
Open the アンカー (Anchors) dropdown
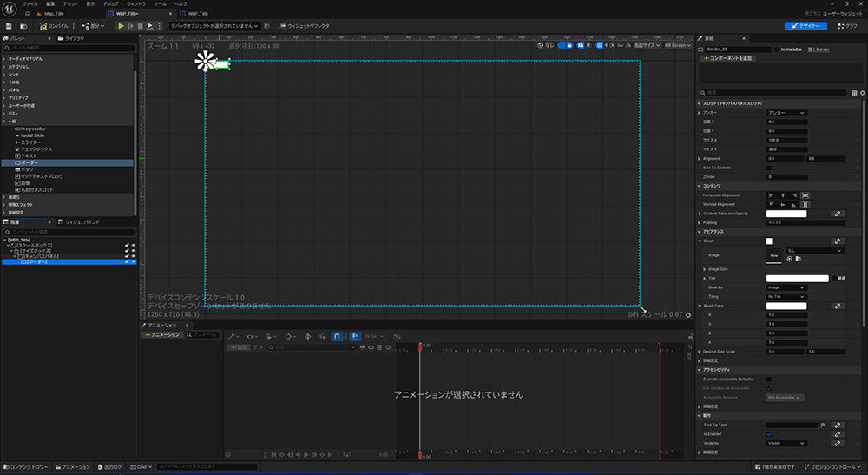point(786,113)
